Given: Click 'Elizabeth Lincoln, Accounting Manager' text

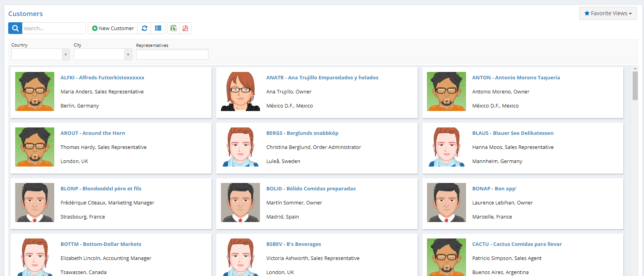Looking at the screenshot, I should [106, 258].
